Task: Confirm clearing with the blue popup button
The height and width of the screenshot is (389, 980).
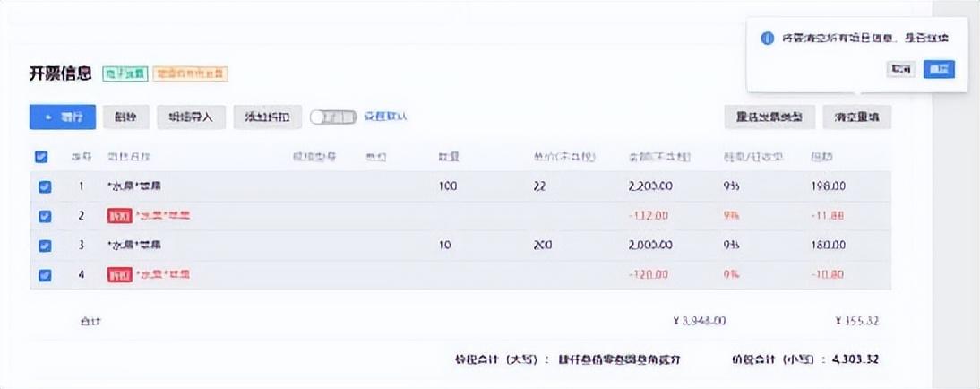Action: pyautogui.click(x=939, y=69)
